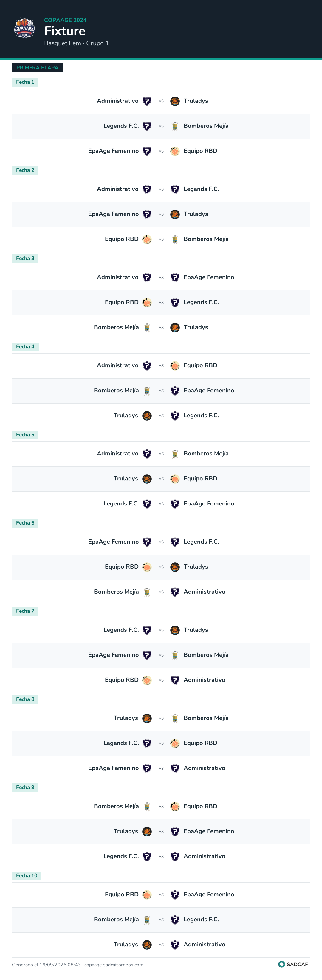Click Bomberos Mejía crest in Fecha 1

pos(175,126)
